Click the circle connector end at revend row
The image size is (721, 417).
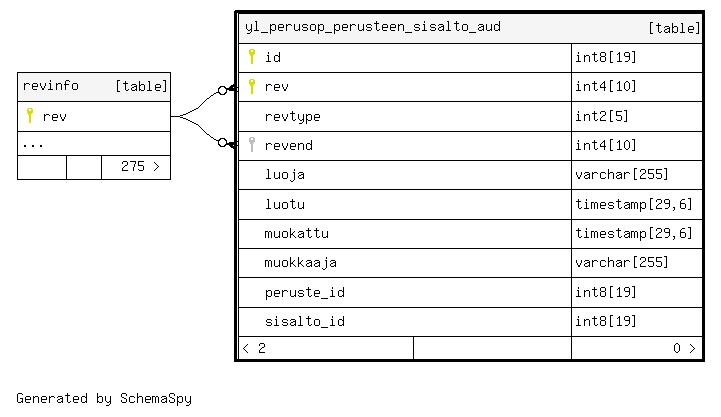pyautogui.click(x=223, y=143)
